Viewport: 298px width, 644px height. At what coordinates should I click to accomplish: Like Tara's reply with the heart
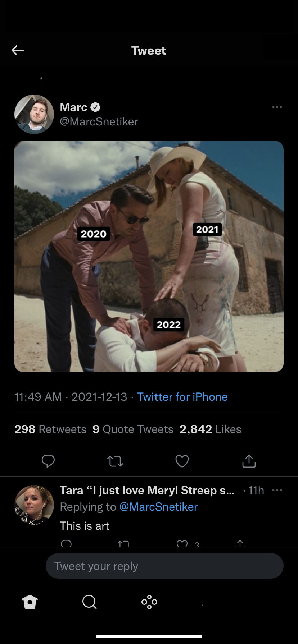[x=182, y=544]
